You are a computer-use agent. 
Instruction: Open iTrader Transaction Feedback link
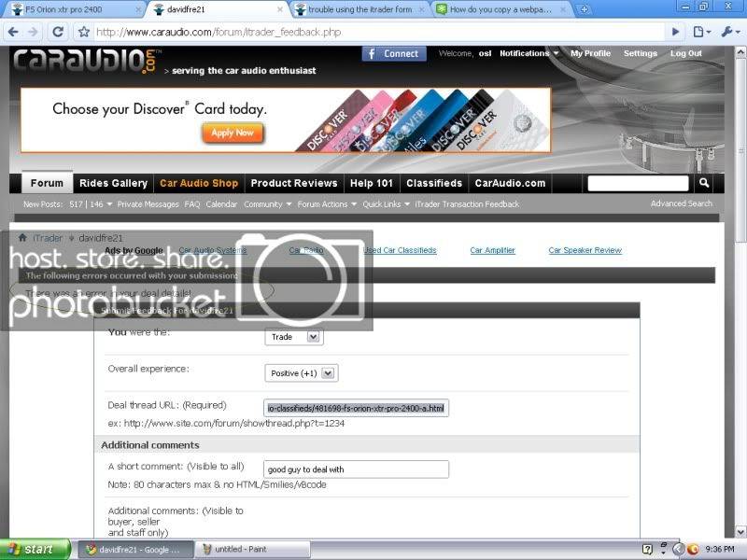pos(467,204)
